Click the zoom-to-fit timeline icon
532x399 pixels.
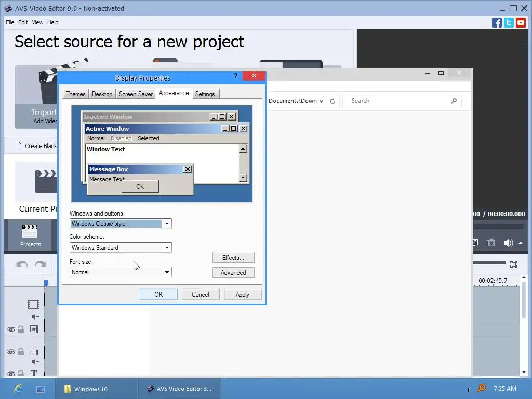(514, 264)
